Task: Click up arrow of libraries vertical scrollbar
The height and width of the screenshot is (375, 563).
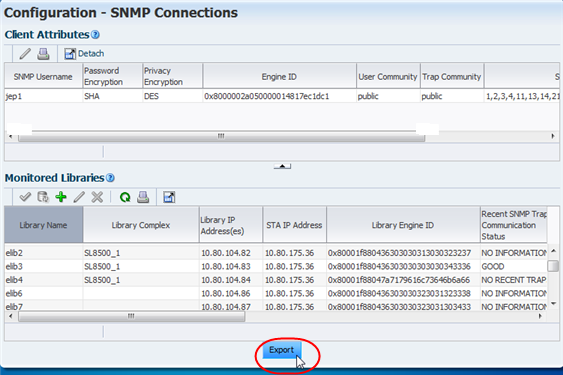Action: [553, 251]
